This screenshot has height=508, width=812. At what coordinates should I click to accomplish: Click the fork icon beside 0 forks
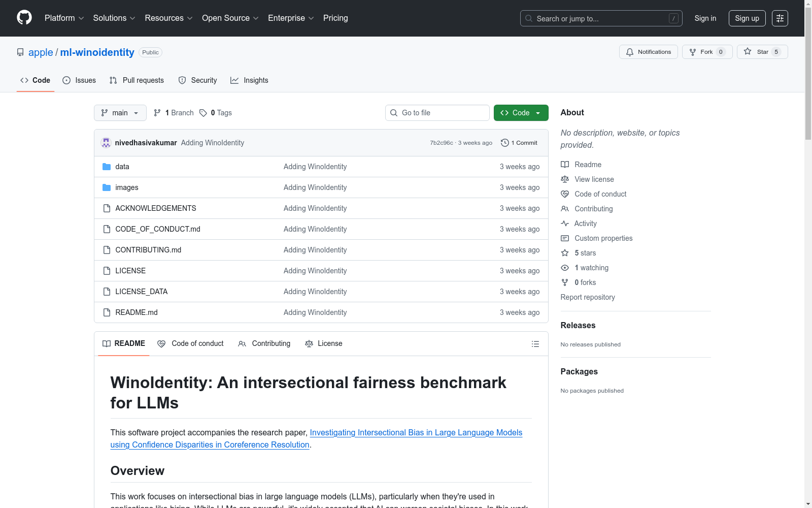(x=565, y=282)
